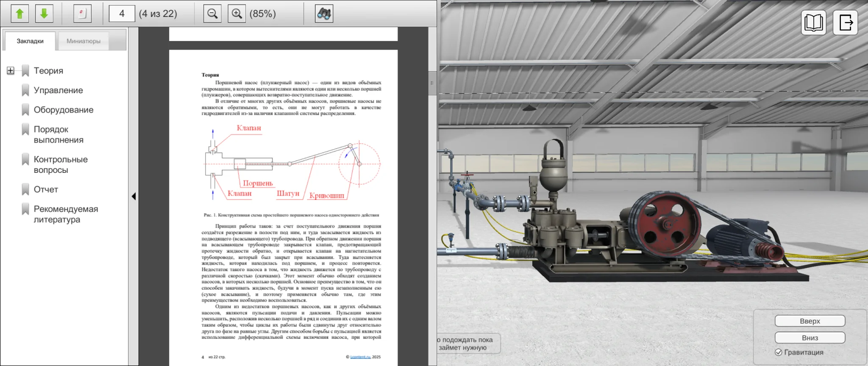The height and width of the screenshot is (366, 868).
Task: Click bookmark icon next to Оборудование
Action: (x=25, y=110)
